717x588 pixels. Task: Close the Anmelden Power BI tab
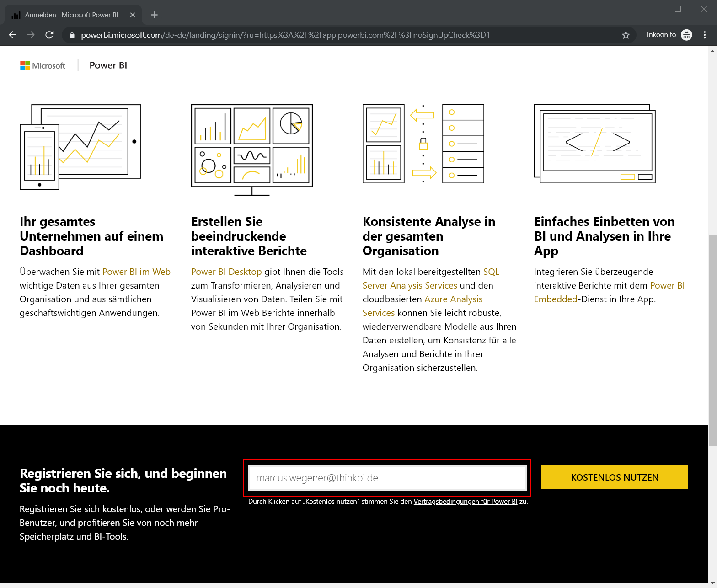point(133,15)
